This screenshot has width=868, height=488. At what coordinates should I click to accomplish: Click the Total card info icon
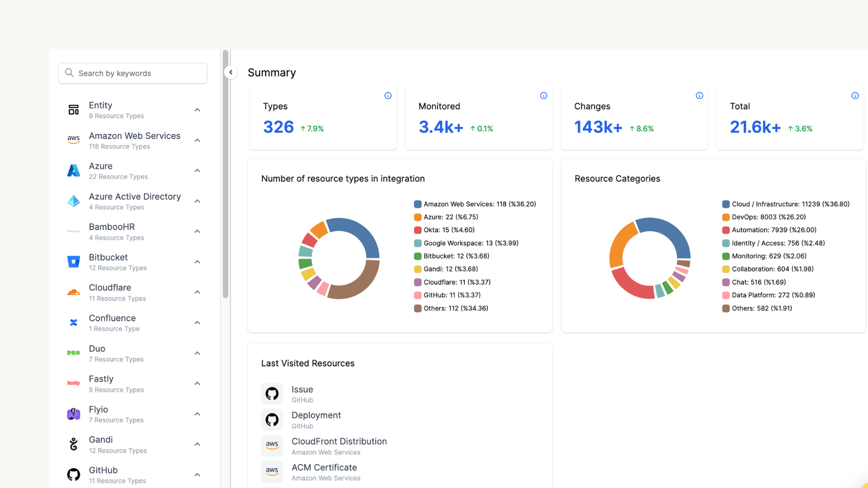coord(855,95)
